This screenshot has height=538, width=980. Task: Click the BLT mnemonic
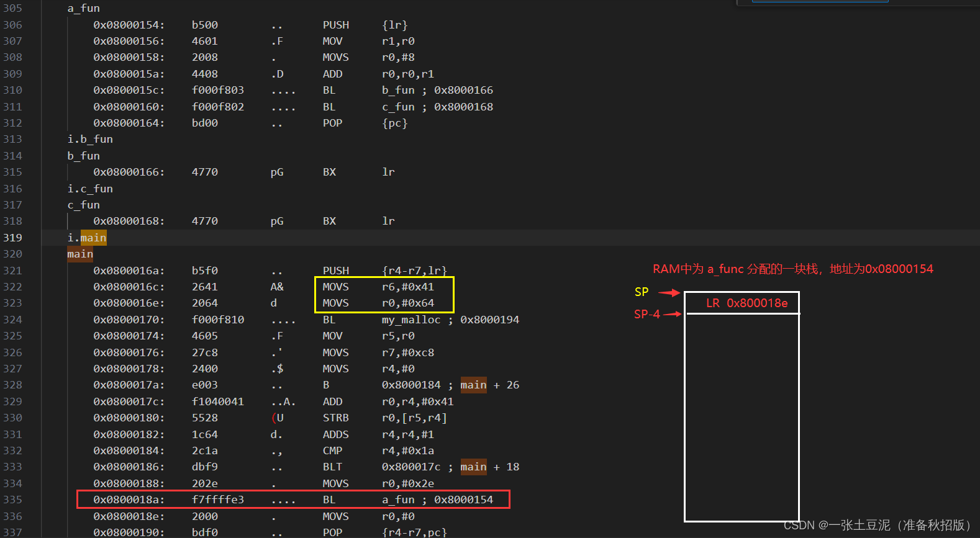[x=333, y=467]
